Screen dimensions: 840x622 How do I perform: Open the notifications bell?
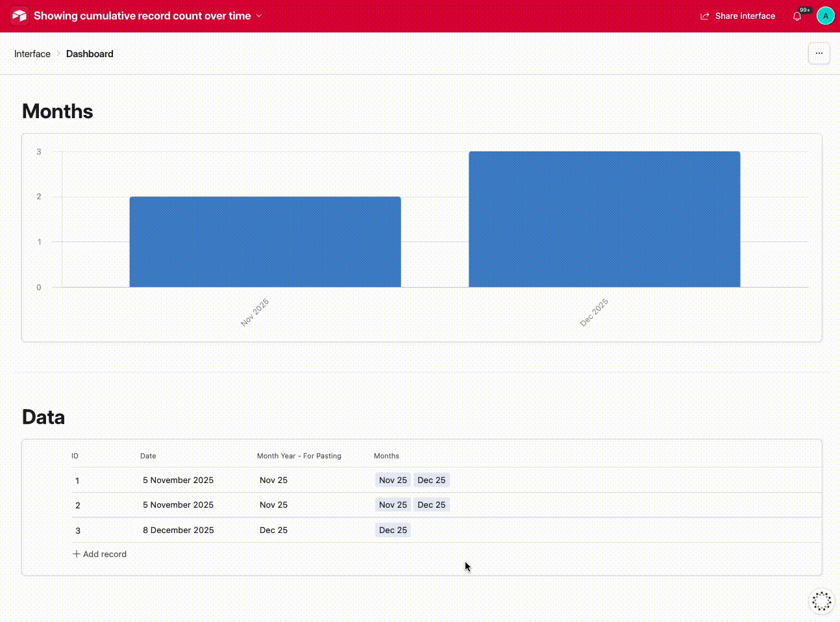click(x=797, y=16)
